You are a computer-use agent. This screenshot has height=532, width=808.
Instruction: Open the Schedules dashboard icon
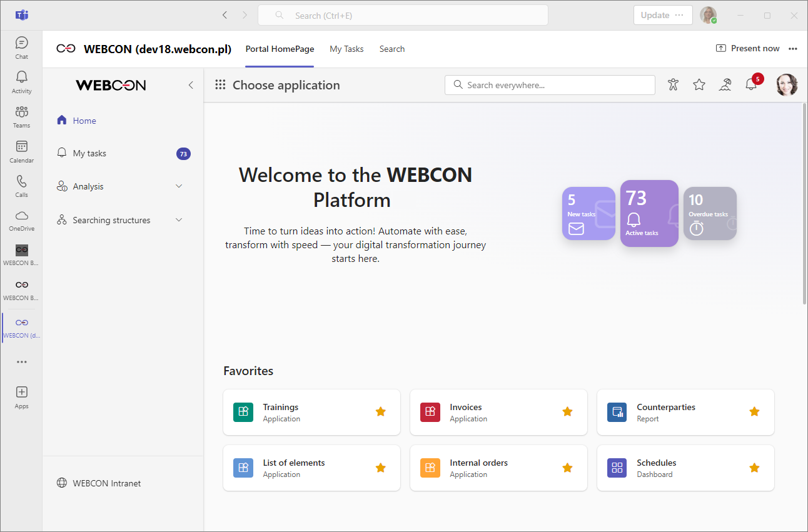pyautogui.click(x=617, y=468)
